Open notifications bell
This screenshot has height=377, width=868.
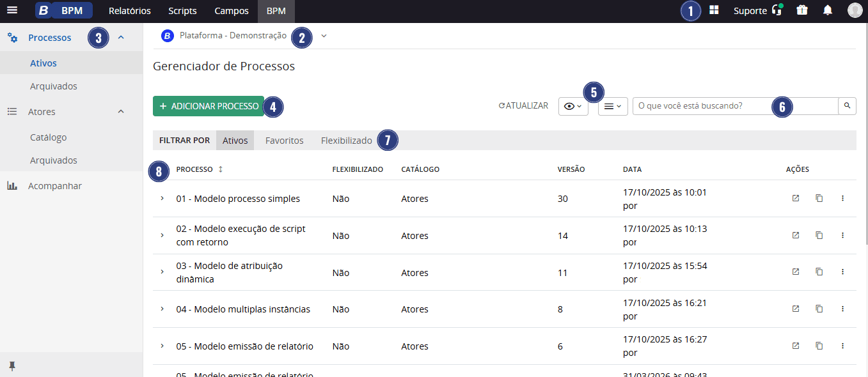(x=828, y=10)
